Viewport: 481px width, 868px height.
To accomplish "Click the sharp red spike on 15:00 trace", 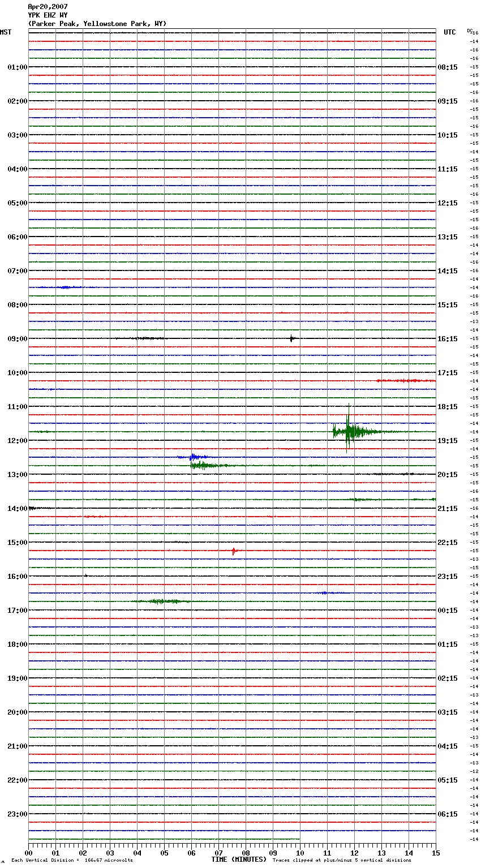I will pos(234,551).
